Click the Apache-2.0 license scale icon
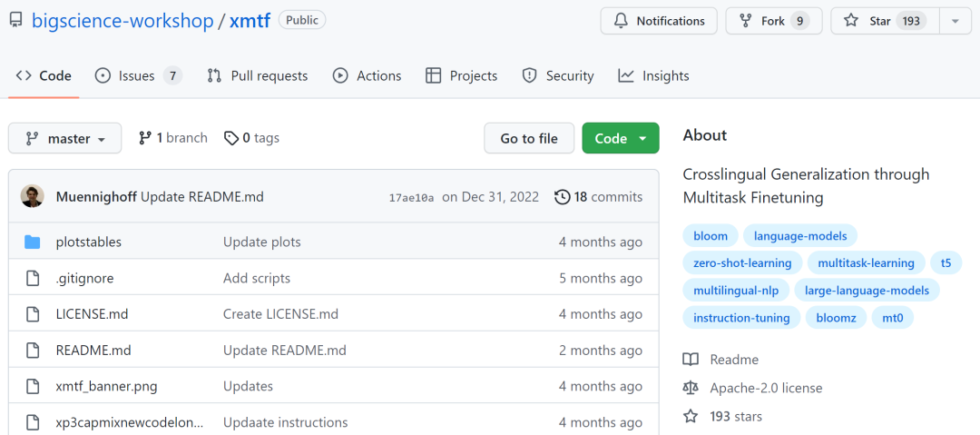 coord(691,388)
